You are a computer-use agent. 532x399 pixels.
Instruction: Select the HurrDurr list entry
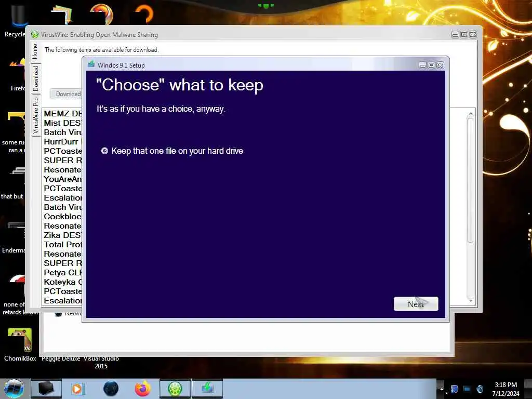[62, 141]
